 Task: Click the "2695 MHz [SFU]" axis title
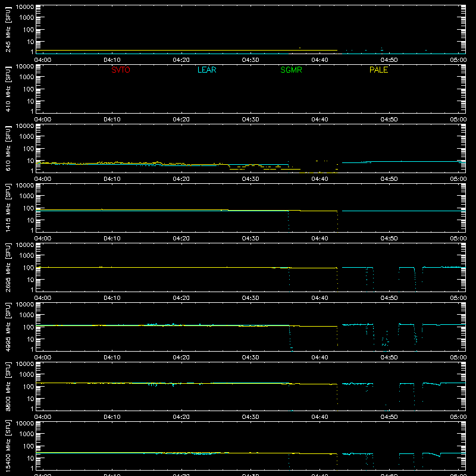[x=8, y=268]
